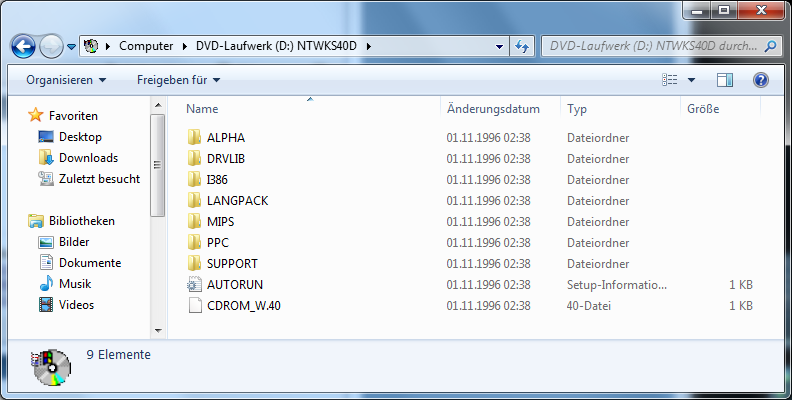The width and height of the screenshot is (792, 400).
Task: Open view options dropdown arrow
Action: (691, 80)
